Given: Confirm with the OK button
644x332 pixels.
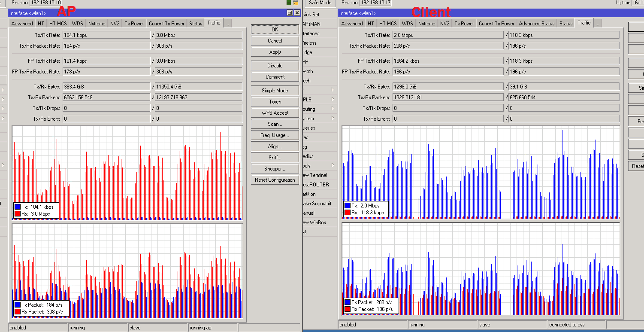Looking at the screenshot, I should pyautogui.click(x=275, y=30).
